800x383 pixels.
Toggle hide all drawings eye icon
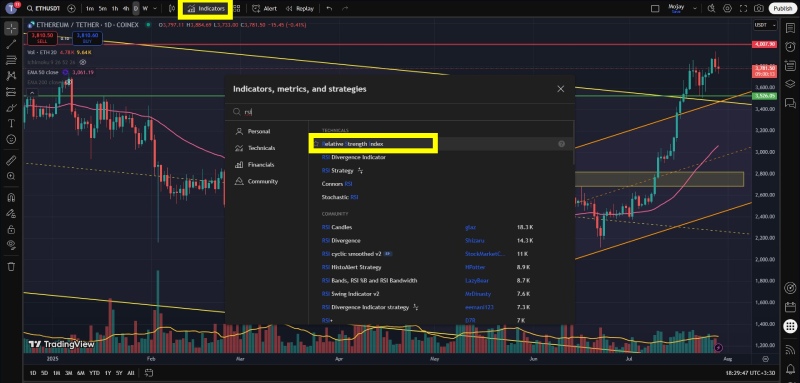(x=11, y=245)
